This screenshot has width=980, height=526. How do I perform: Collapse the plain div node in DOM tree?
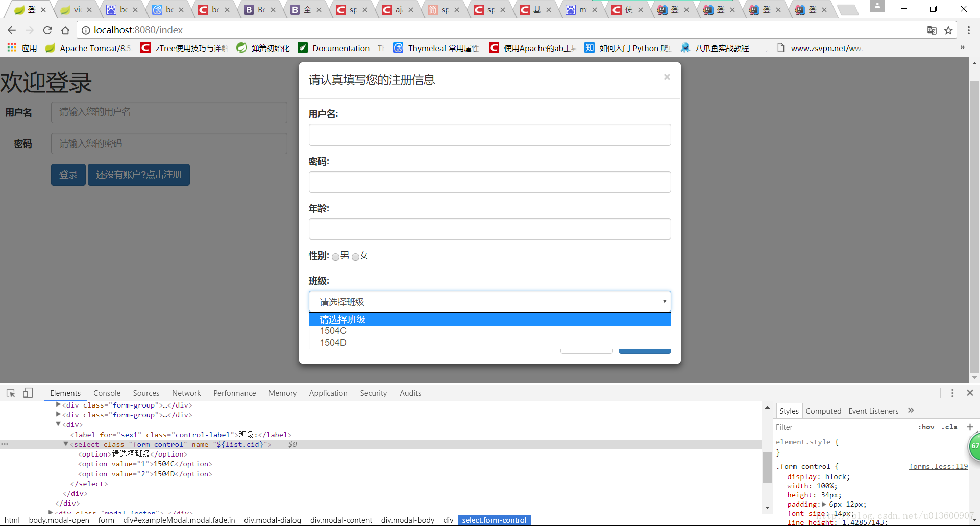tap(58, 424)
